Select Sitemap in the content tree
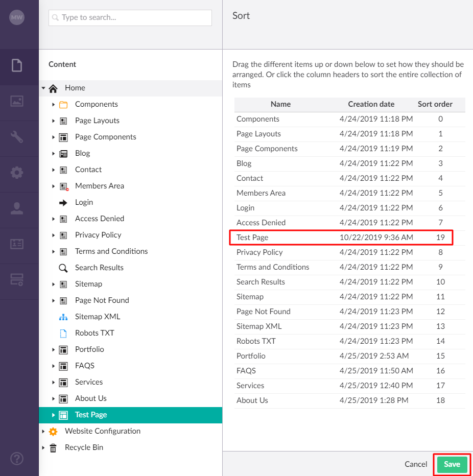Viewport: 473px width, 476px height. [88, 284]
